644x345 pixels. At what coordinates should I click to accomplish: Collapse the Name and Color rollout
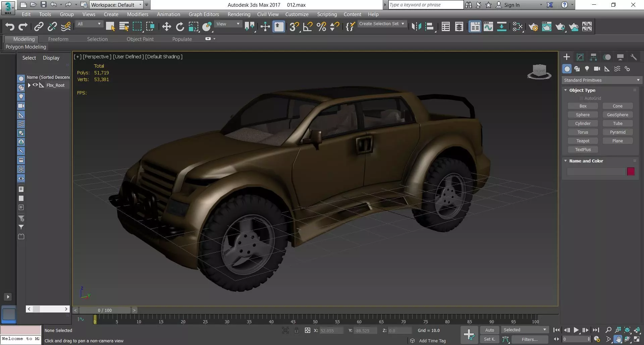[566, 161]
